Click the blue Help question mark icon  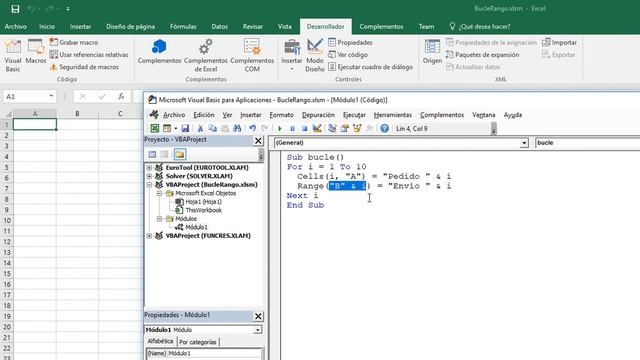click(x=384, y=129)
